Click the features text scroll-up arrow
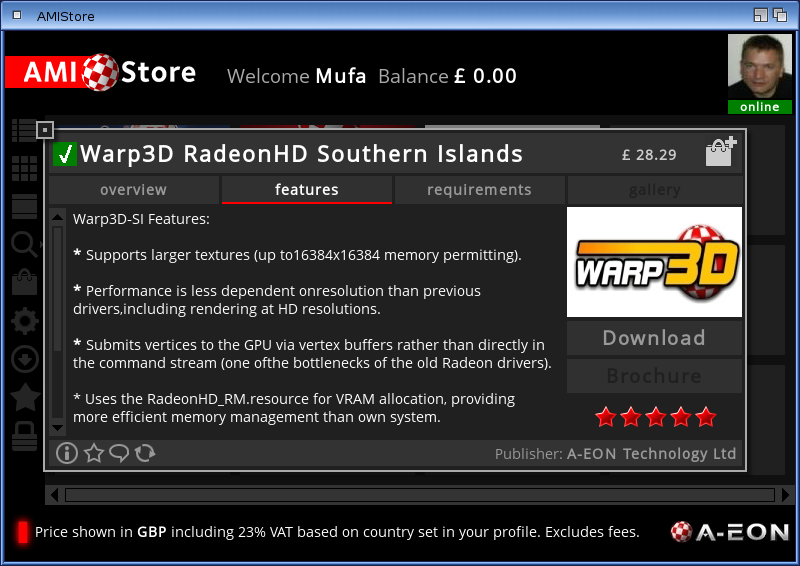Image resolution: width=800 pixels, height=566 pixels. [58, 217]
